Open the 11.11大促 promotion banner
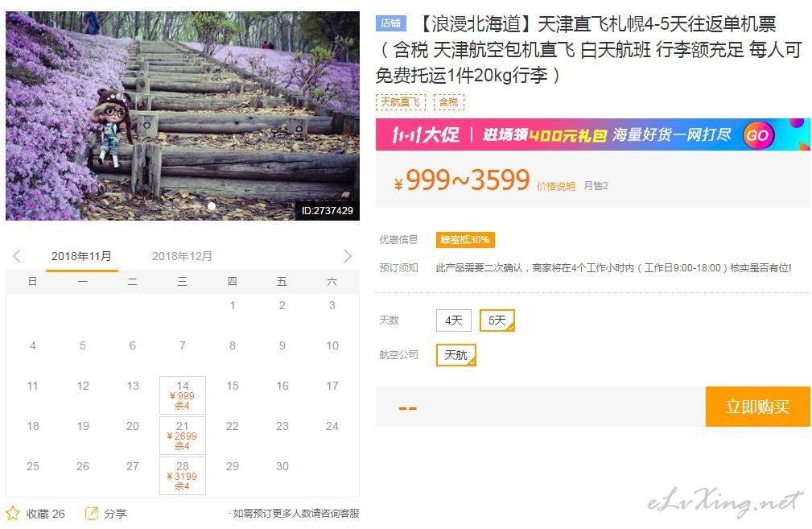 [593, 134]
